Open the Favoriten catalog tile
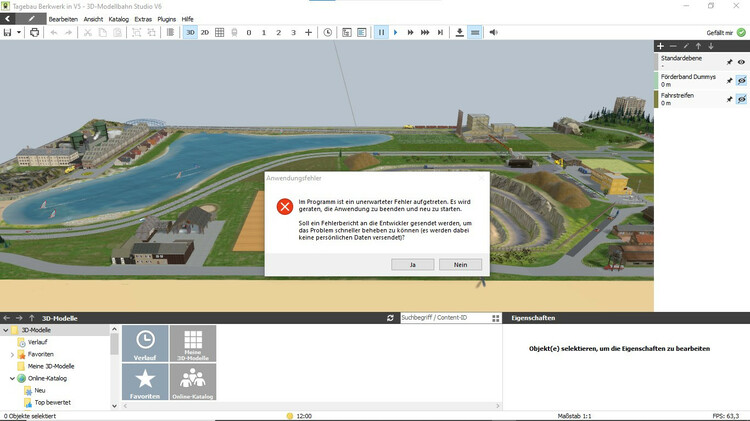This screenshot has width=750, height=421. (x=145, y=382)
